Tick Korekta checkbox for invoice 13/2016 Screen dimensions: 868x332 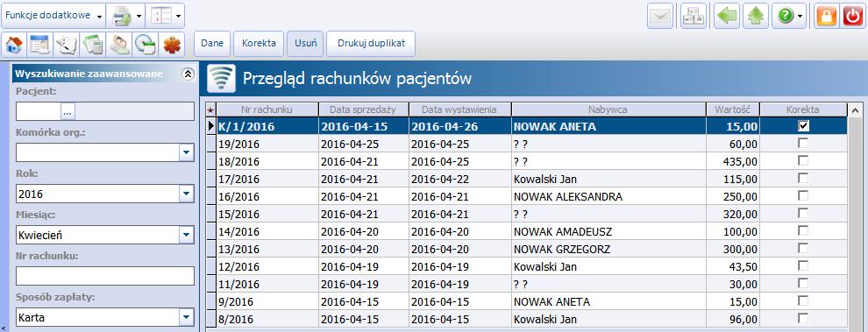pos(803,249)
